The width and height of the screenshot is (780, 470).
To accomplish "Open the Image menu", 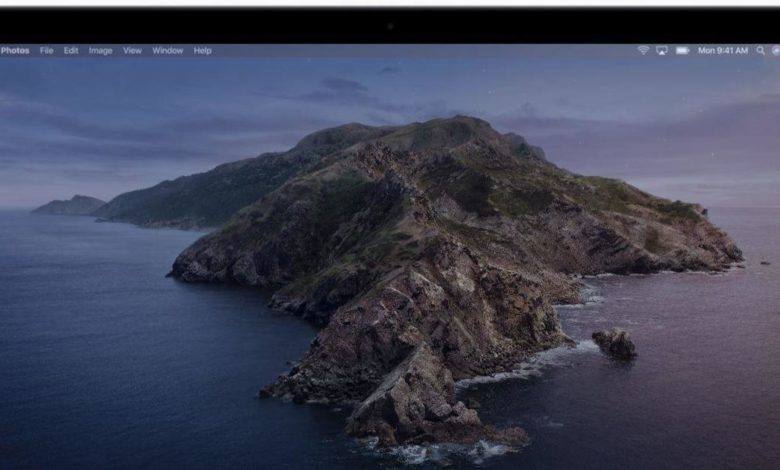I will coord(100,51).
